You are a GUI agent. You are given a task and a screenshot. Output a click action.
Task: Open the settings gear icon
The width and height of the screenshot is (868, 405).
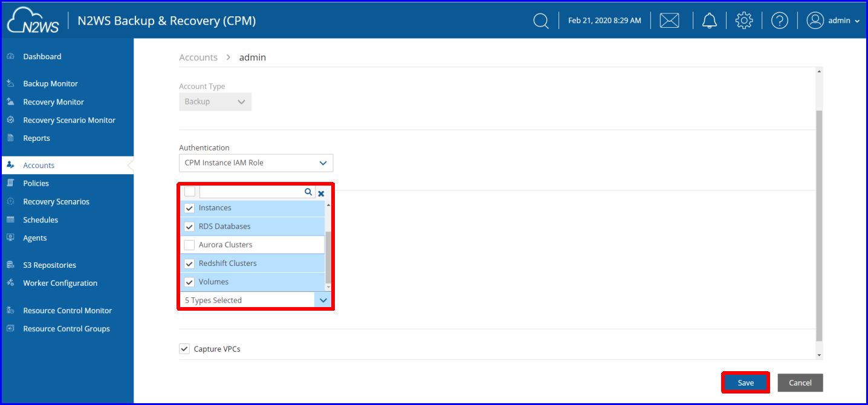click(x=744, y=21)
